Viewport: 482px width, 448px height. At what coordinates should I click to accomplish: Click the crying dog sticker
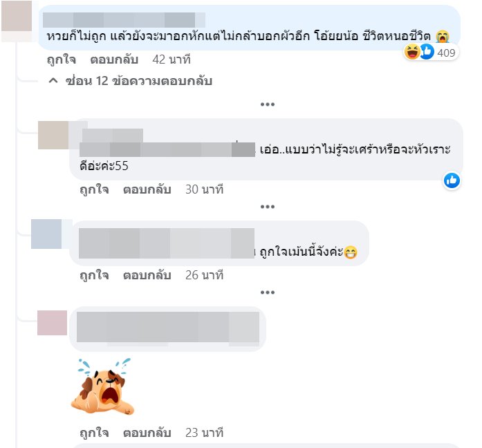pyautogui.click(x=103, y=386)
